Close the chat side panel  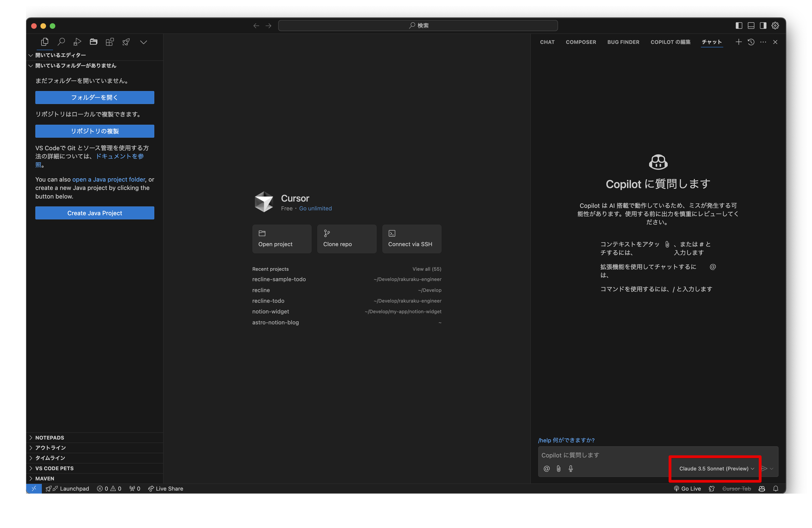pyautogui.click(x=775, y=42)
